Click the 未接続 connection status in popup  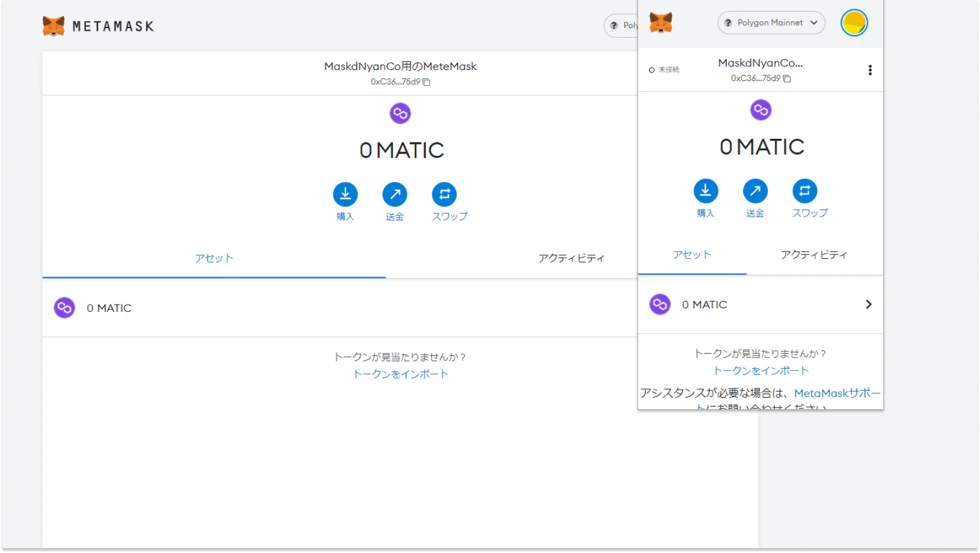[664, 70]
